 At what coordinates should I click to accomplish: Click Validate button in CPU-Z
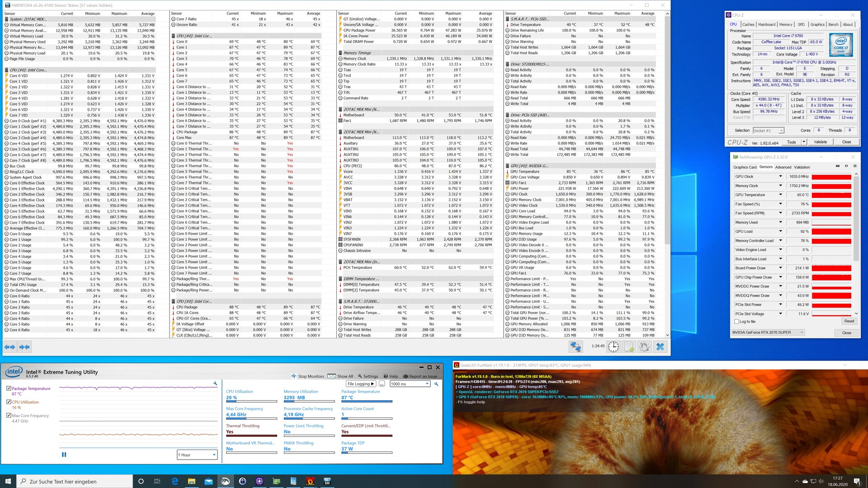[820, 142]
